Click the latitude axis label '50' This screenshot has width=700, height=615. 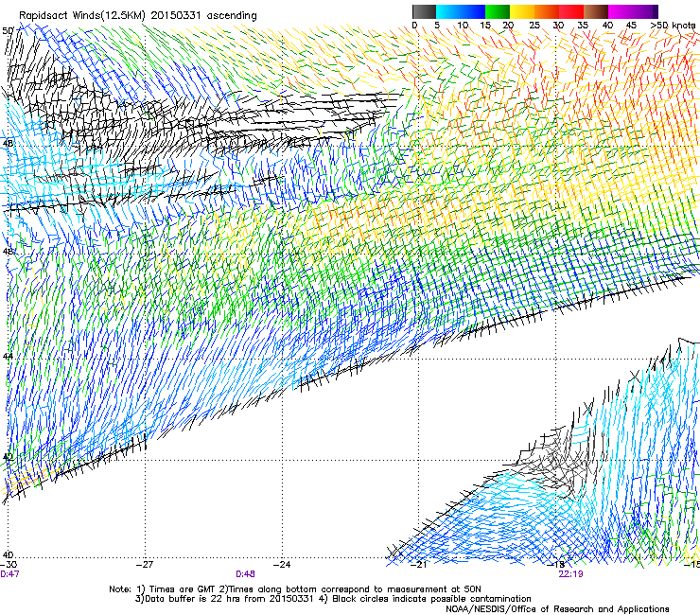(8, 31)
